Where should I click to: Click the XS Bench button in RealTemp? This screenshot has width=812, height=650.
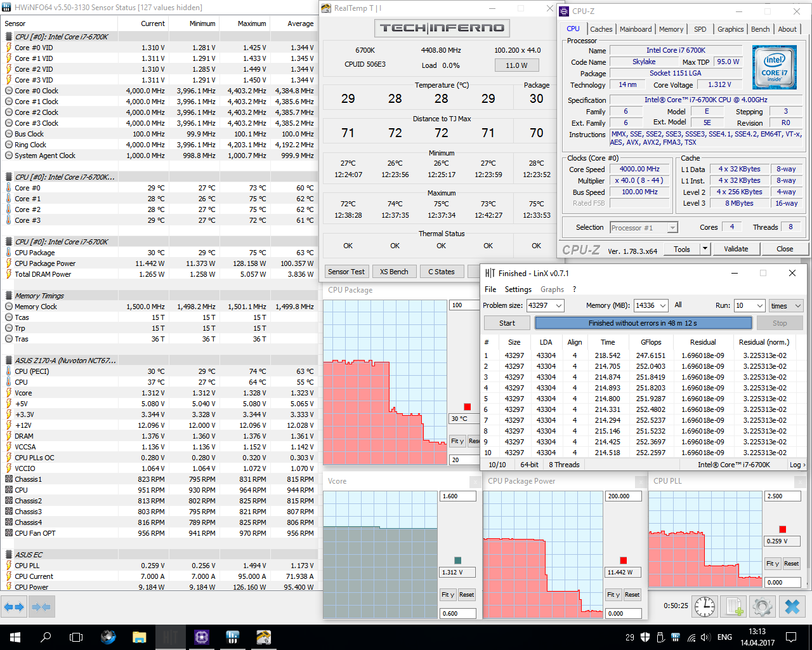tap(394, 272)
